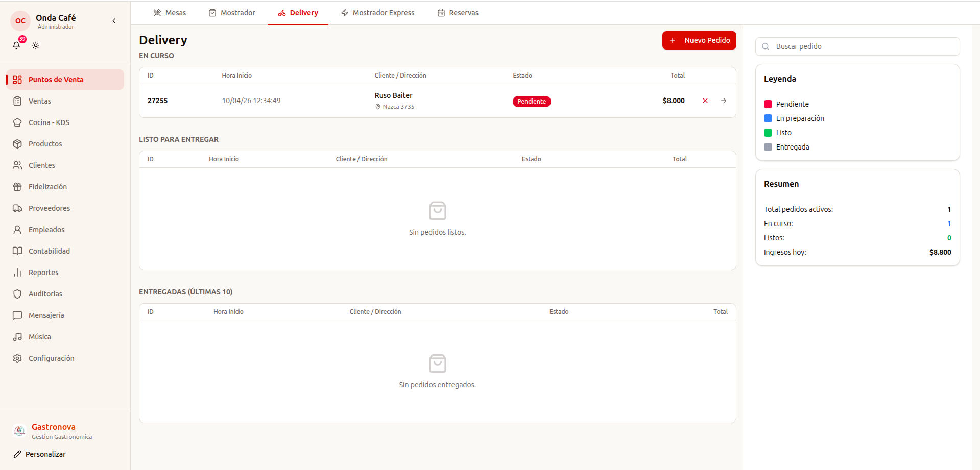The image size is (980, 470).
Task: Click the Sin pedidos entregados shopping bag icon
Action: [x=438, y=363]
